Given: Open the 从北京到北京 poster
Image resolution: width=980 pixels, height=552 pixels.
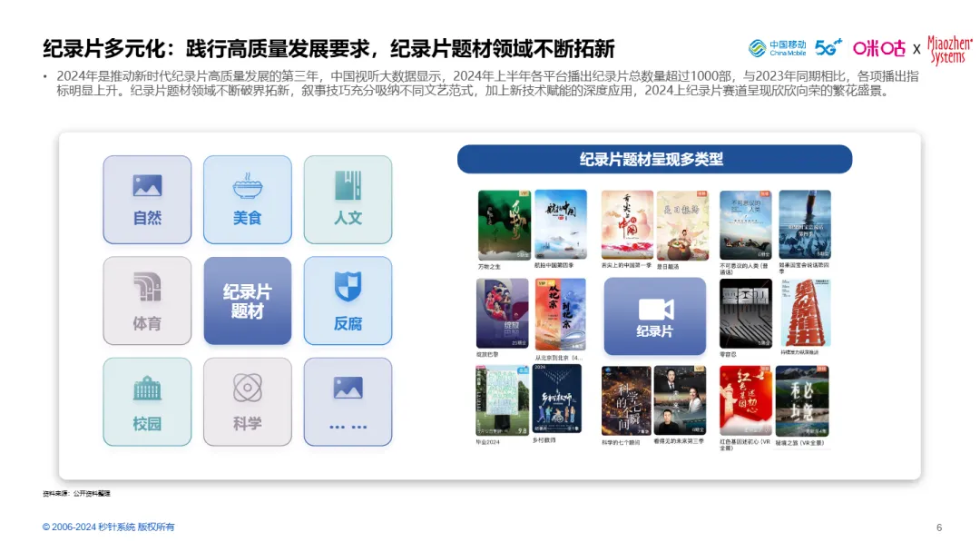Looking at the screenshot, I should coord(561,314).
